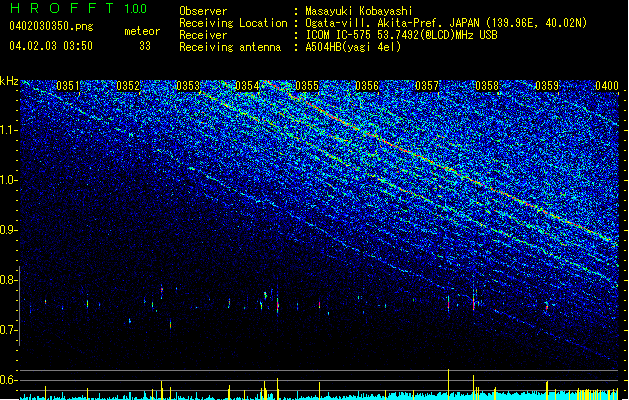Image resolution: width=629 pixels, height=400 pixels.
Task: Click the 0.8 kHz axis label
Action: point(9,280)
